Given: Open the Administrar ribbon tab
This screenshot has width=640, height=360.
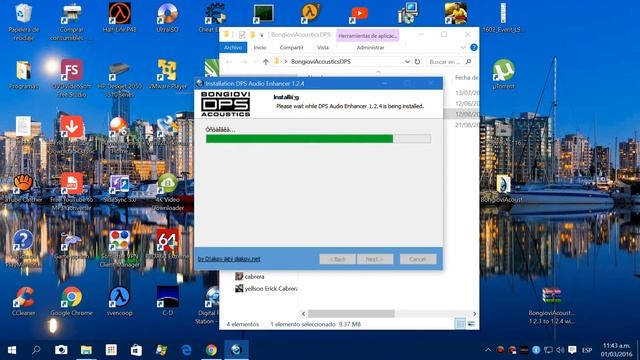Looking at the screenshot, I should pyautogui.click(x=370, y=47).
